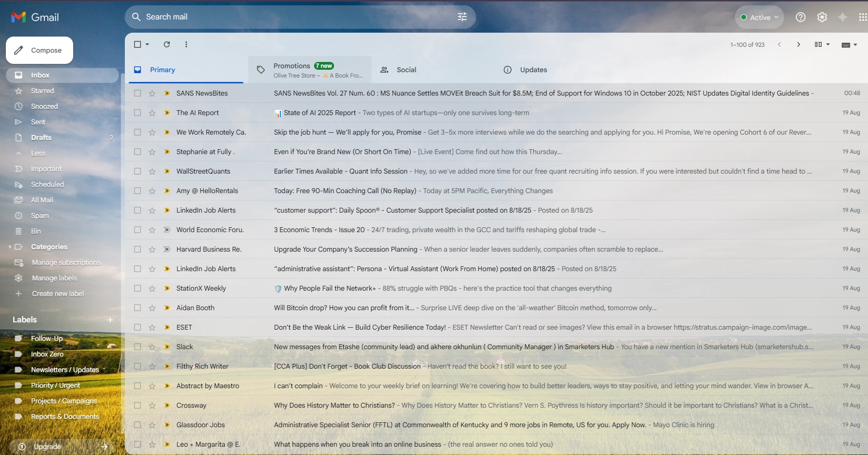Open the Snoozed folder

click(44, 106)
